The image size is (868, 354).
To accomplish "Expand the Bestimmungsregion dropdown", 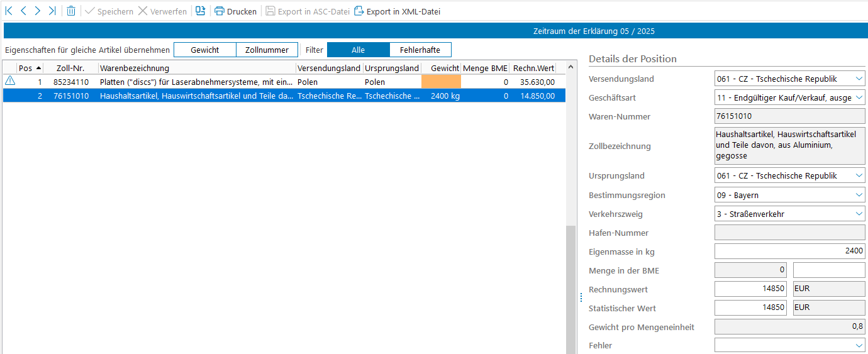I will [859, 196].
